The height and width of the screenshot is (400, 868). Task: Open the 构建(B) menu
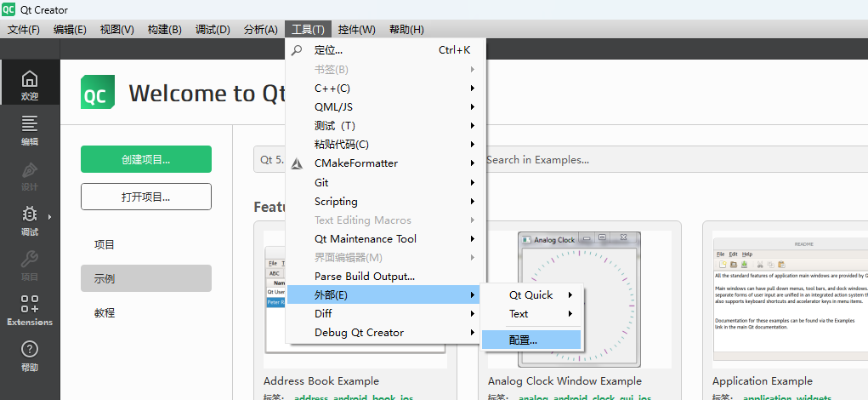coord(164,30)
